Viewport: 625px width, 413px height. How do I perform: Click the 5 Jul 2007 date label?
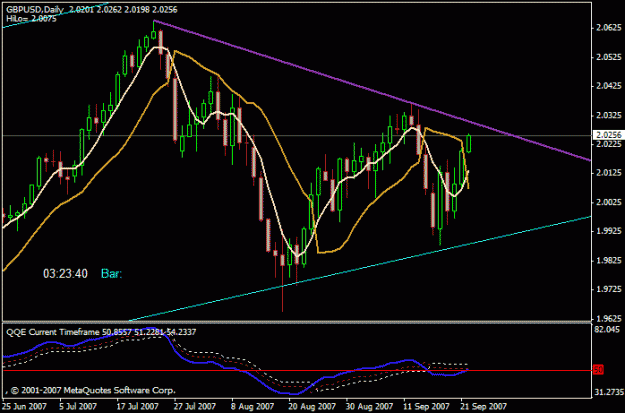click(78, 407)
